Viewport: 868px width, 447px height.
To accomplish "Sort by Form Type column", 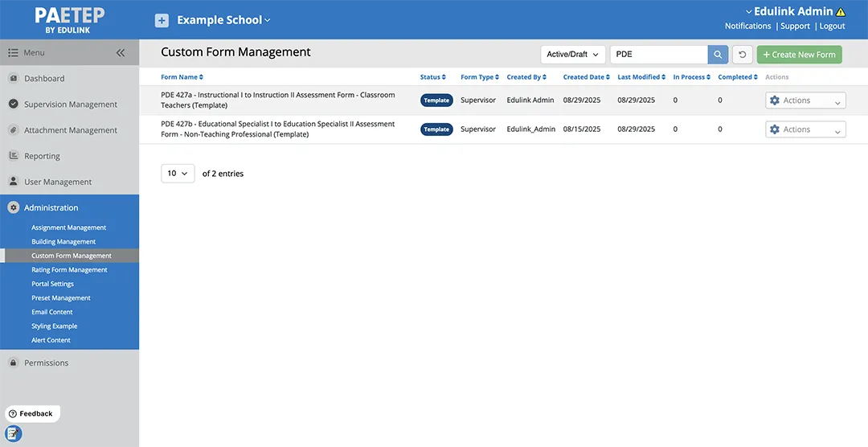I will 480,77.
